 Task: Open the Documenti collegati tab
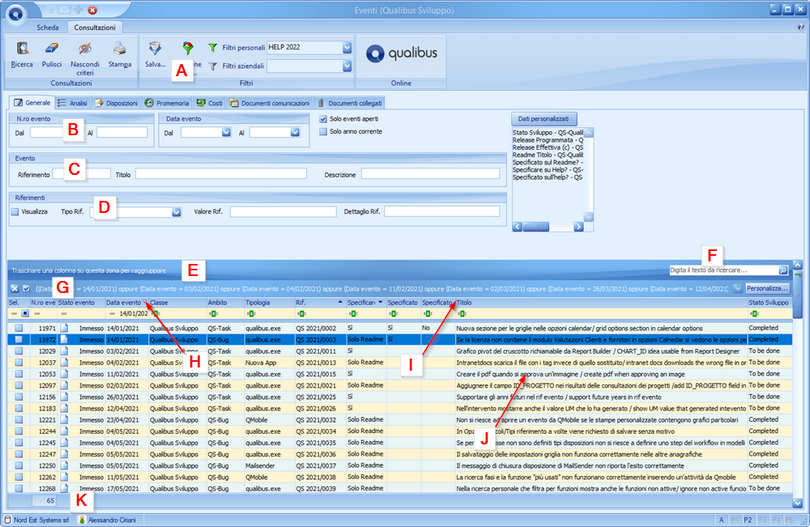click(350, 103)
